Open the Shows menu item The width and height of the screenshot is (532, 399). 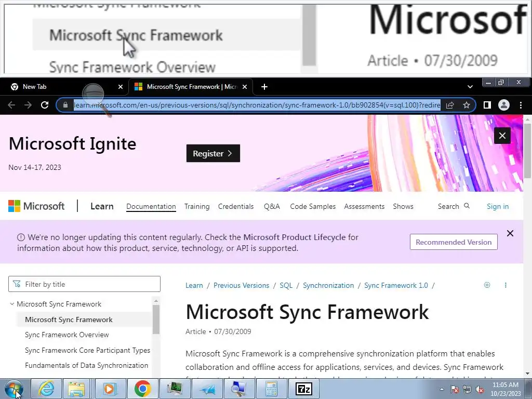click(x=403, y=206)
